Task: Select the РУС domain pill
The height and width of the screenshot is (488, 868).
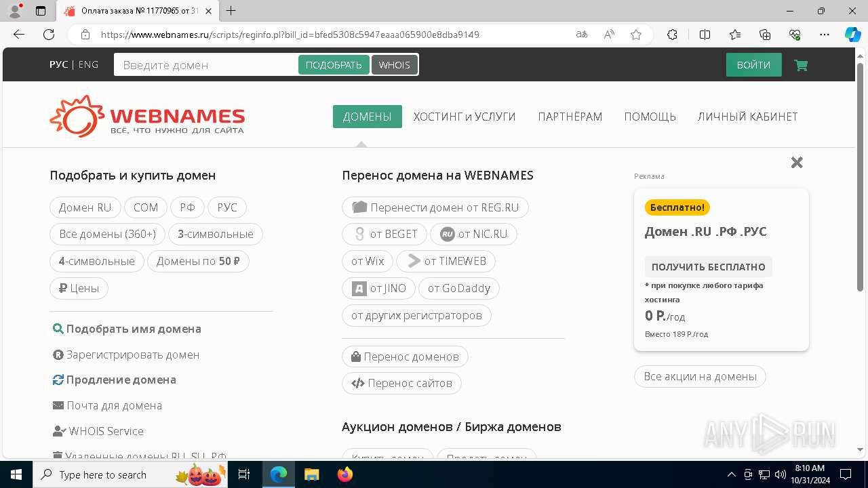Action: [227, 207]
